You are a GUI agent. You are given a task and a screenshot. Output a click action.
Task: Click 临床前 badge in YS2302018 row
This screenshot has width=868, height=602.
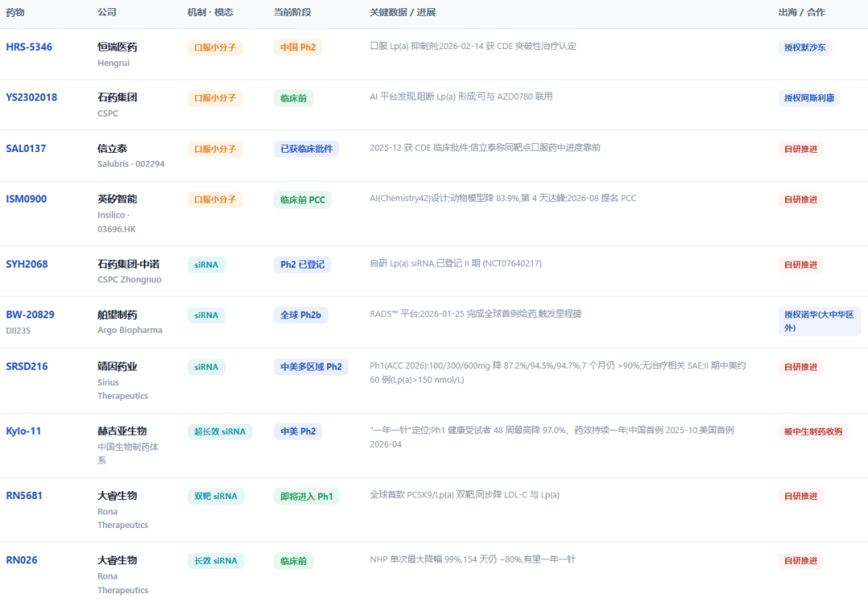[293, 98]
